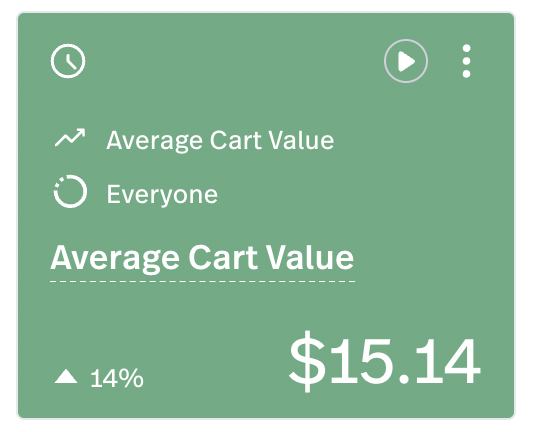
Task: Click the word Everyone beside the segment icon
Action: [162, 195]
